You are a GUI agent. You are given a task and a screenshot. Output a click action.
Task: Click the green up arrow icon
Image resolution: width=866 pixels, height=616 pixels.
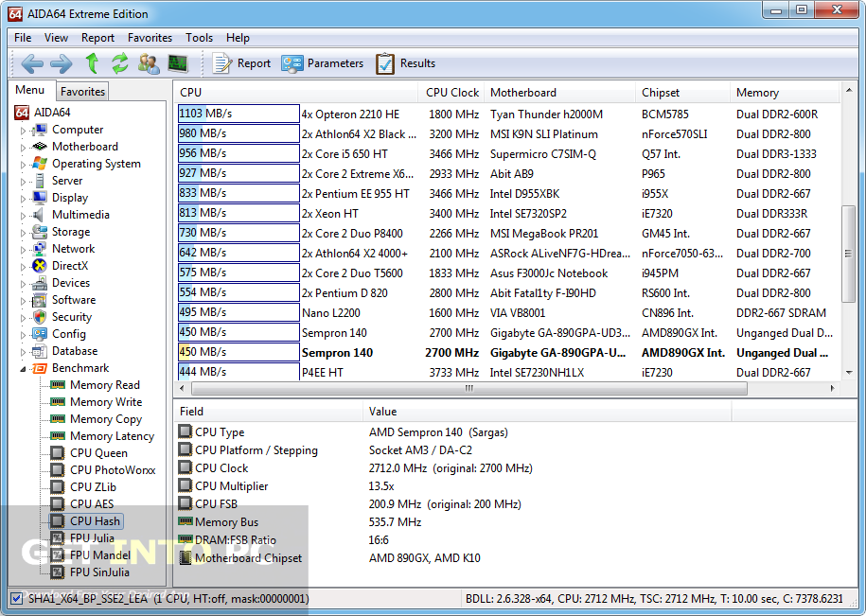(x=90, y=62)
